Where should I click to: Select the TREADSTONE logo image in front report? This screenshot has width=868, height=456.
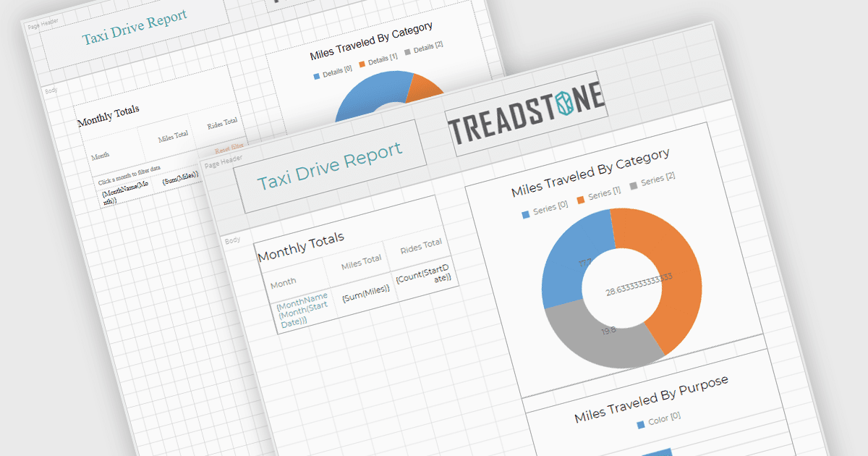click(527, 114)
